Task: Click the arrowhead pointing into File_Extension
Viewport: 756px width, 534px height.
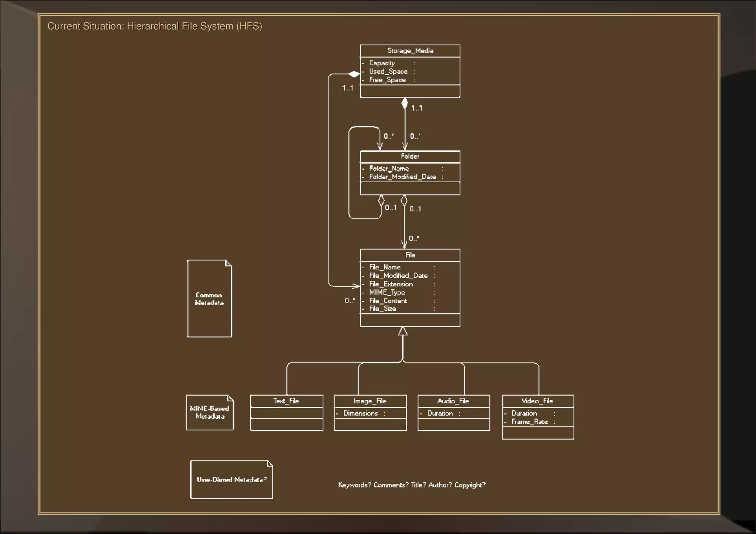Action: (x=356, y=286)
